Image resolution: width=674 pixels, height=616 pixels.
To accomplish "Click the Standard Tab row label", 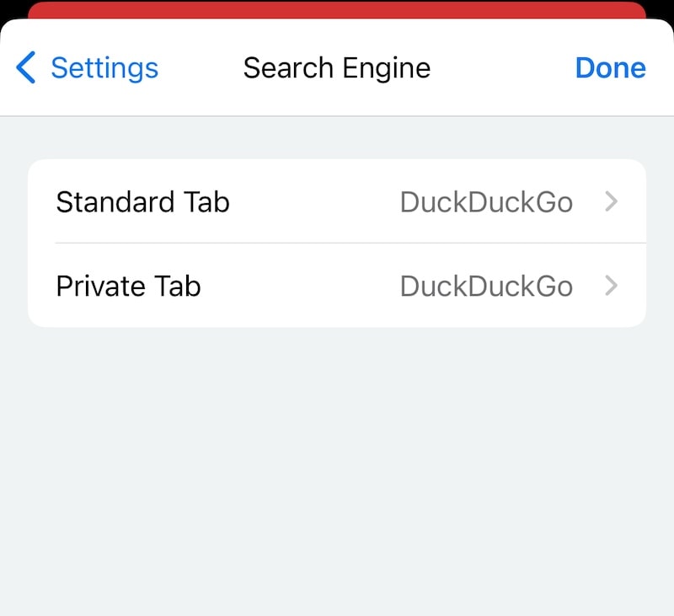I will [142, 202].
